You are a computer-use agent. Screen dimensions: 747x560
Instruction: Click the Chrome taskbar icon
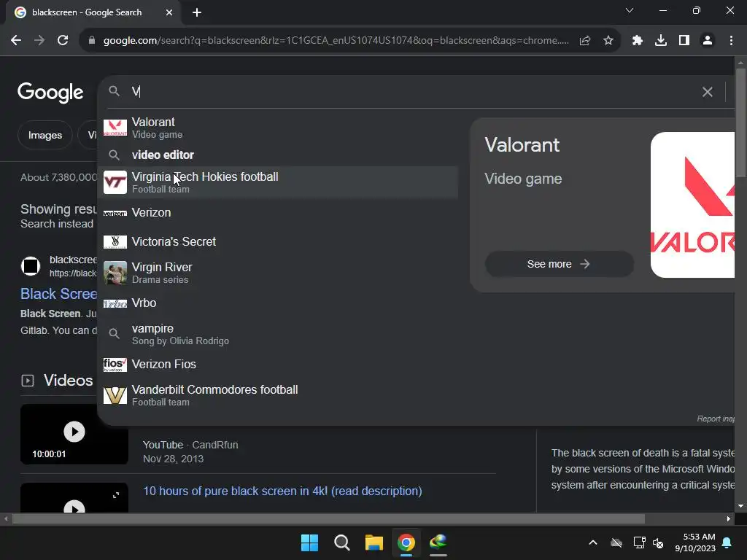pos(406,542)
